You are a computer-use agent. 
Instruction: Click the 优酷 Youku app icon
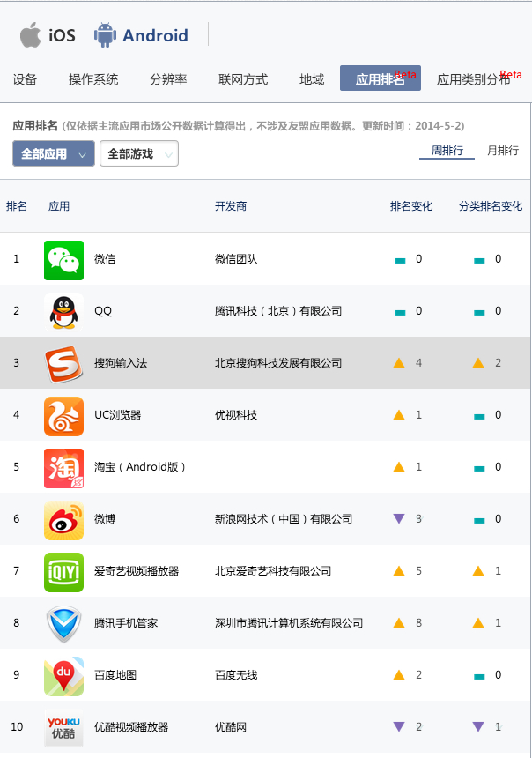(x=63, y=728)
